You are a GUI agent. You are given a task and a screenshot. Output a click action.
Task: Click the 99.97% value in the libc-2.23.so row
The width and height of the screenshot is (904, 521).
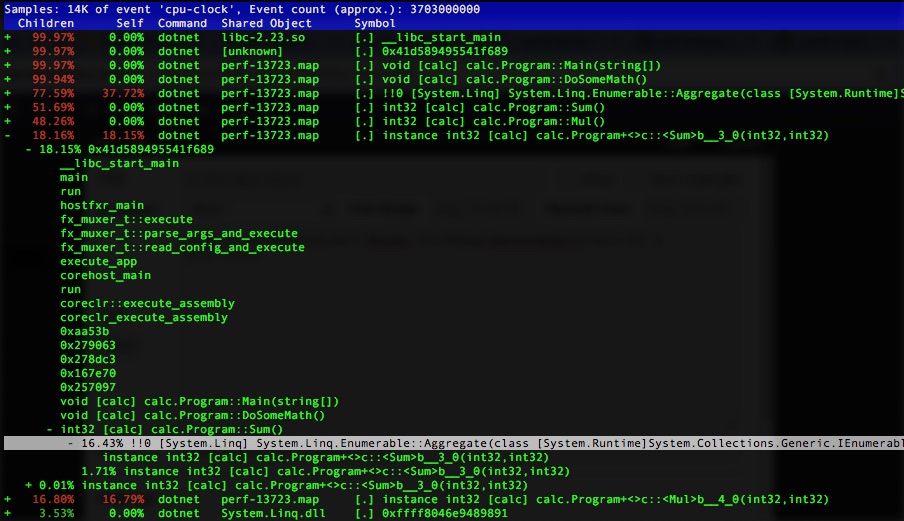coord(53,37)
